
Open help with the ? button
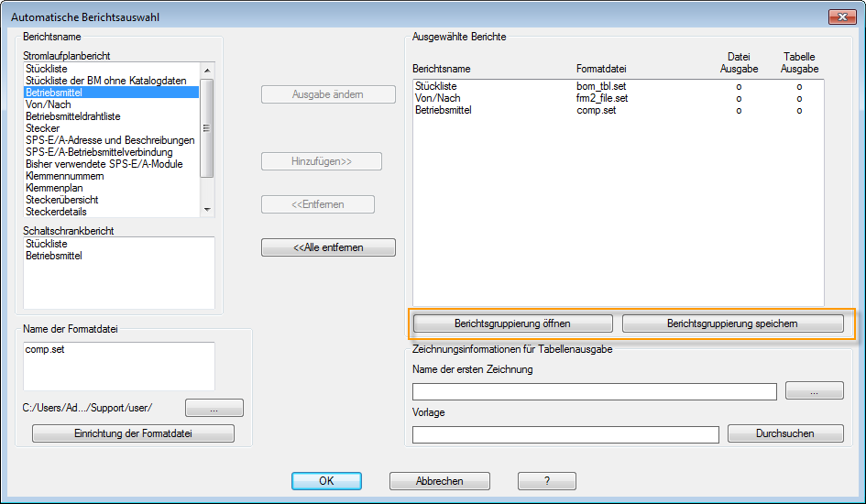[547, 481]
